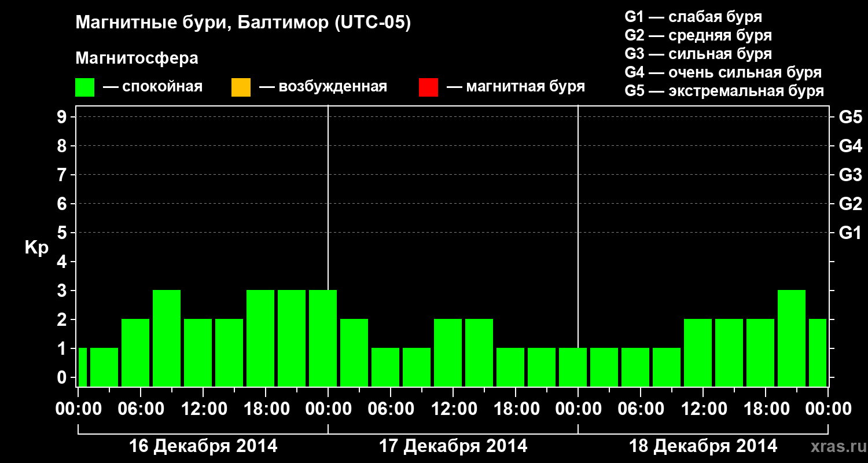This screenshot has width=868, height=463.
Task: Click the only Kp 3 bar on 18 Декабря
Action: point(792,338)
